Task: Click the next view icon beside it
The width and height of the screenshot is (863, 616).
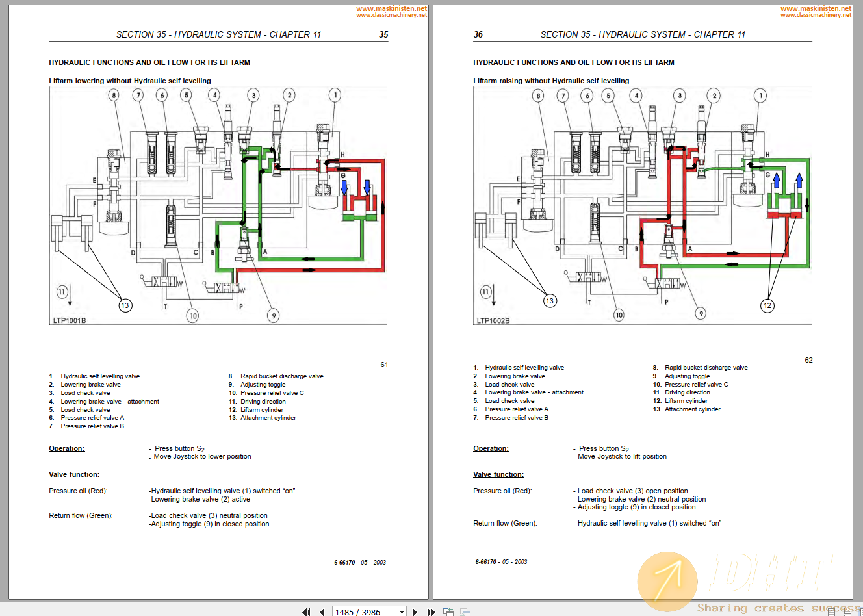Action: point(464,611)
